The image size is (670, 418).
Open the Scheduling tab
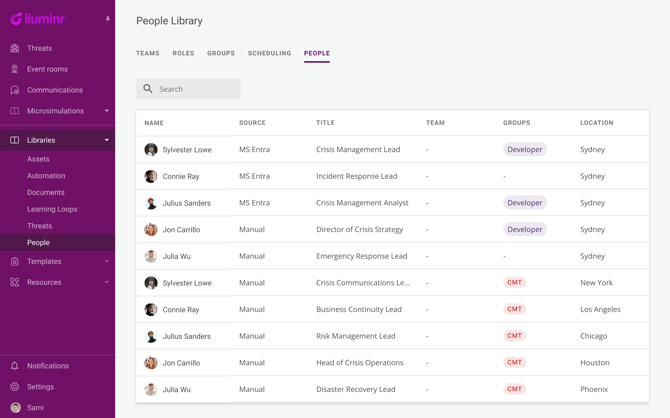coord(269,53)
